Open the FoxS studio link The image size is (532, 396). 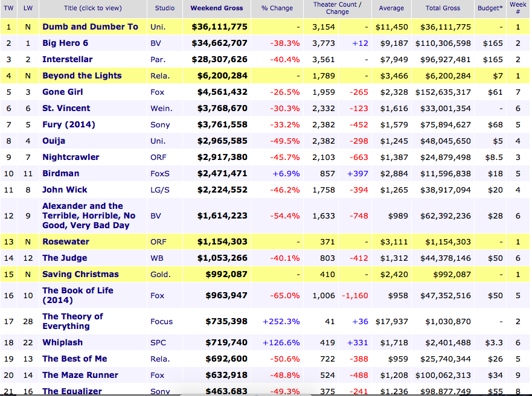click(160, 173)
